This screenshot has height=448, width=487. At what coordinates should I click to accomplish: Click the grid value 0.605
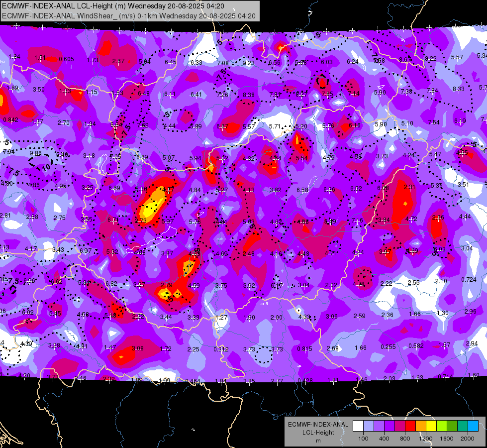pyautogui.click(x=67, y=59)
